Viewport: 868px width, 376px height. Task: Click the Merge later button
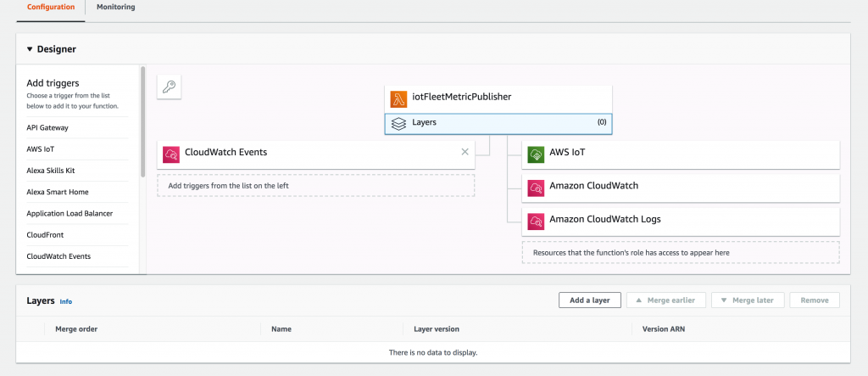point(748,300)
